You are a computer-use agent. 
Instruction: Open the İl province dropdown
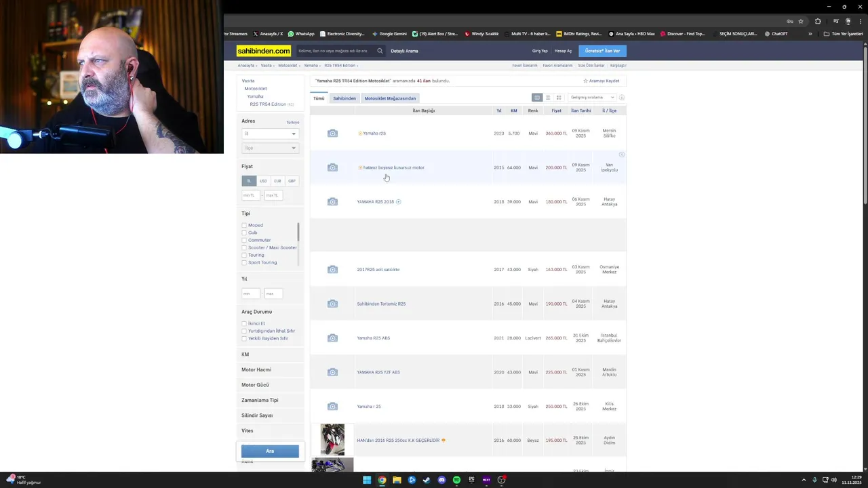tap(270, 134)
